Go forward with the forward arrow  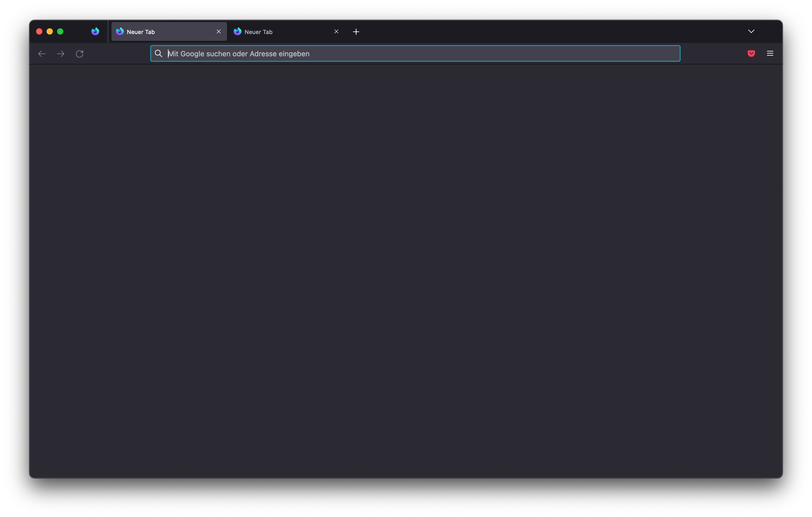pos(61,54)
